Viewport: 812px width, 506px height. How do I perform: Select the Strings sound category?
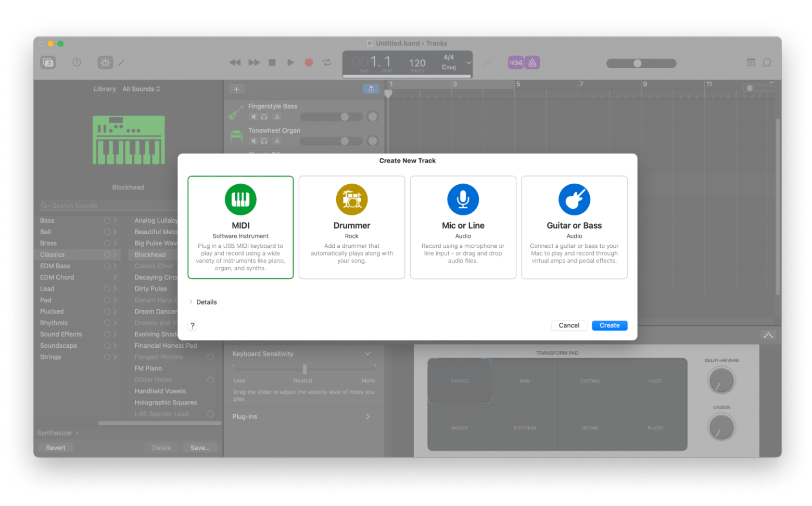pos(50,357)
